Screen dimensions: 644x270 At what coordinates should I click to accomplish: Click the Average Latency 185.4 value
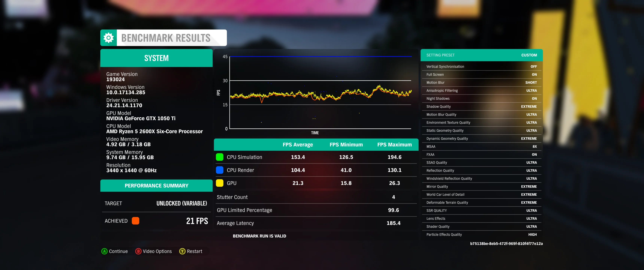coord(394,223)
